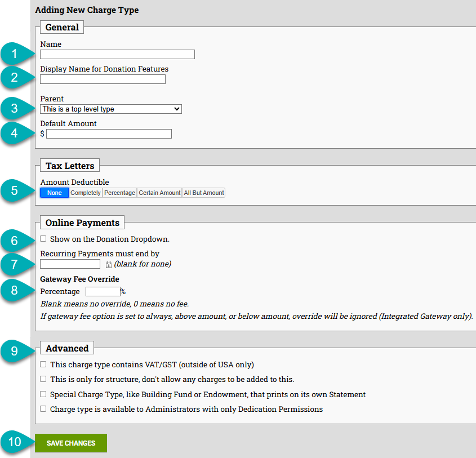The height and width of the screenshot is (458, 476).
Task: Choose Completely deductible option
Action: (86, 193)
